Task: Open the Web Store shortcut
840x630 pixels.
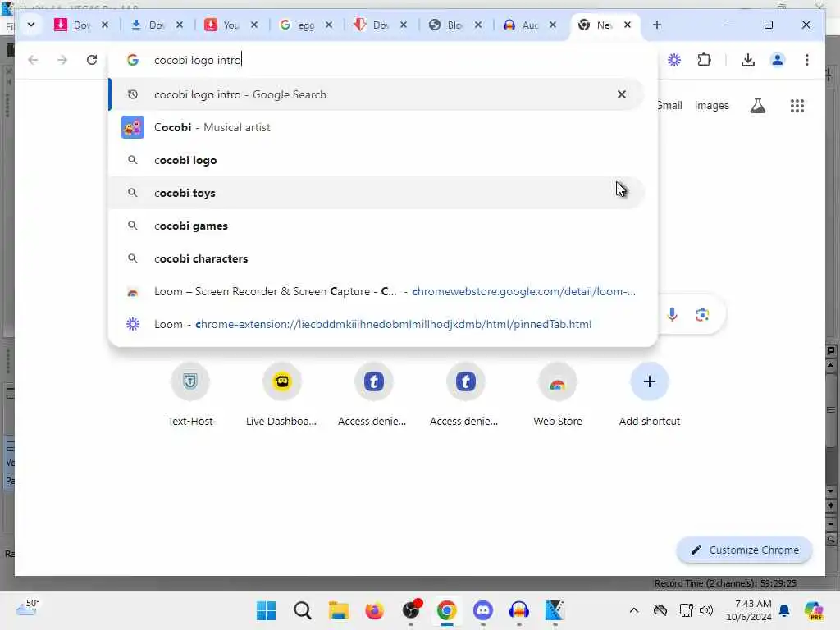Action: (x=558, y=395)
